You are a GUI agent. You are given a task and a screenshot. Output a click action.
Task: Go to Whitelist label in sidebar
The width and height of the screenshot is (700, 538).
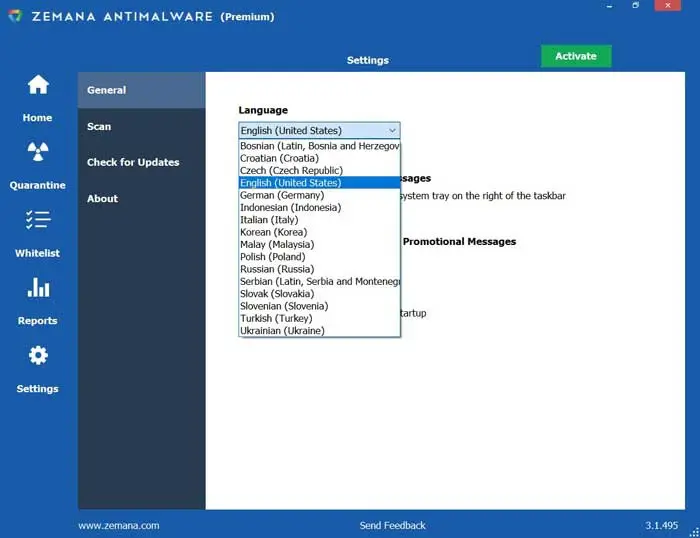tap(38, 253)
